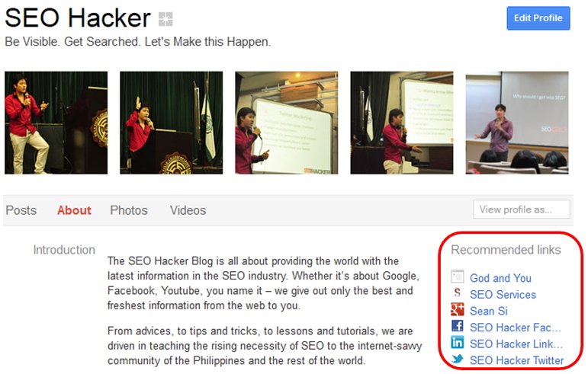Select the About tab
The image size is (588, 374).
click(x=74, y=210)
